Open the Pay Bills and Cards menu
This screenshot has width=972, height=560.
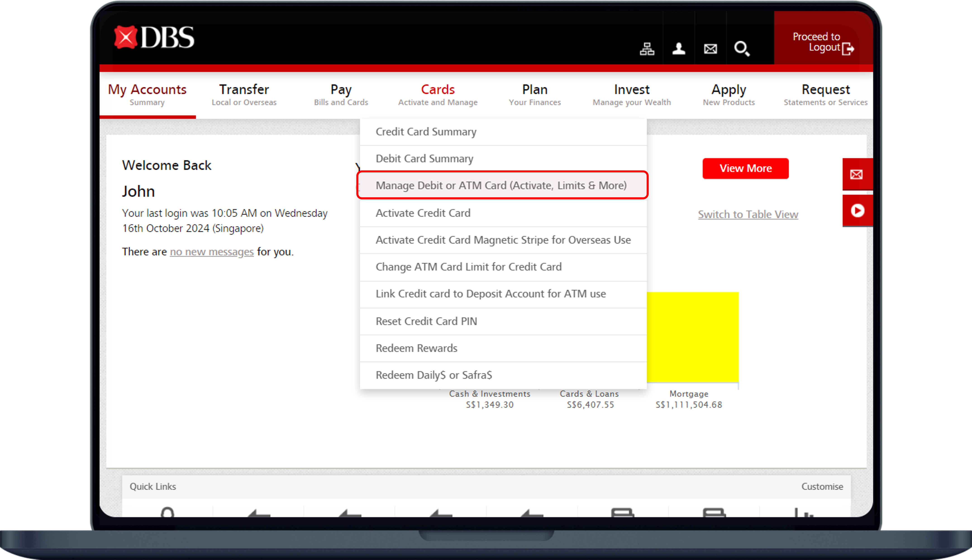coord(341,95)
